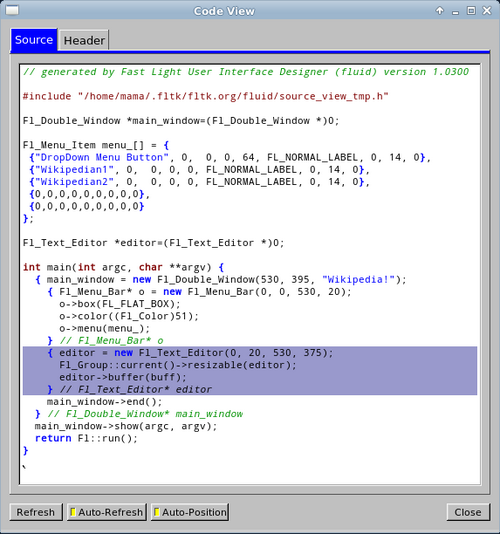Maximize the Code View window
The width and height of the screenshot is (500, 534).
click(x=471, y=11)
